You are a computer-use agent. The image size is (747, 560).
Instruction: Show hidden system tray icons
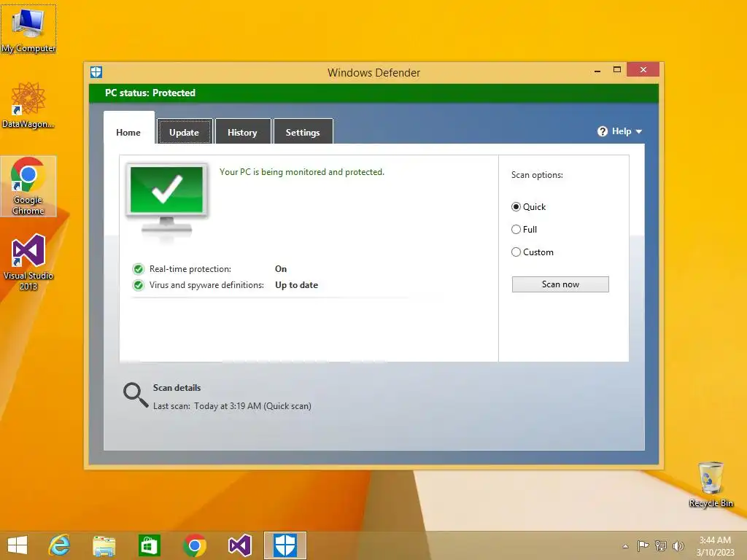pos(625,546)
